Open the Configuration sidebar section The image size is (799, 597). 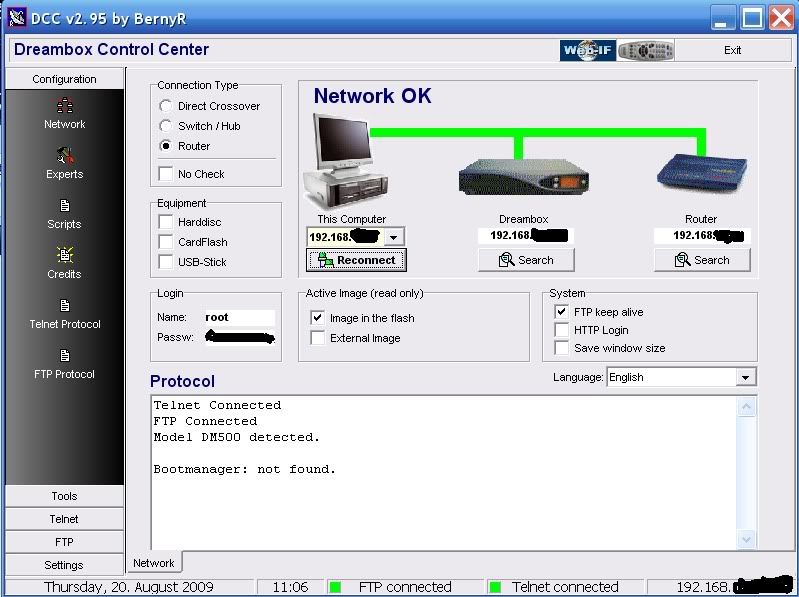pyautogui.click(x=64, y=79)
